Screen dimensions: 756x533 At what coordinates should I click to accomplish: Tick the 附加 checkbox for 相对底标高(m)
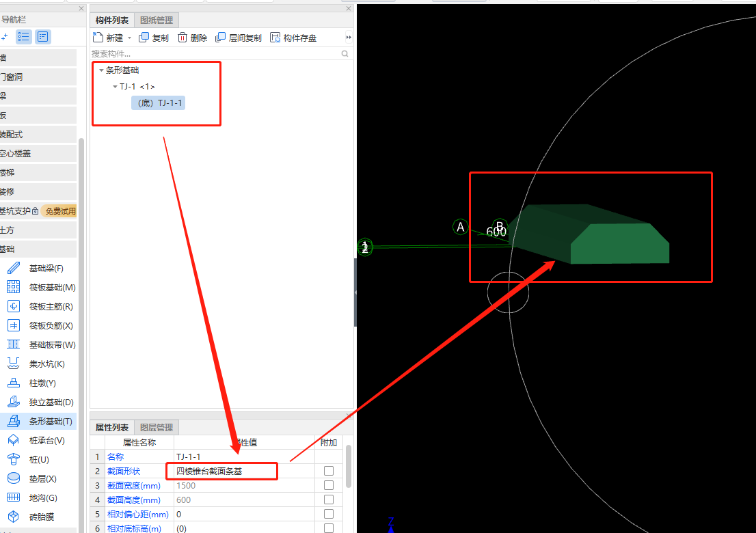[329, 528]
